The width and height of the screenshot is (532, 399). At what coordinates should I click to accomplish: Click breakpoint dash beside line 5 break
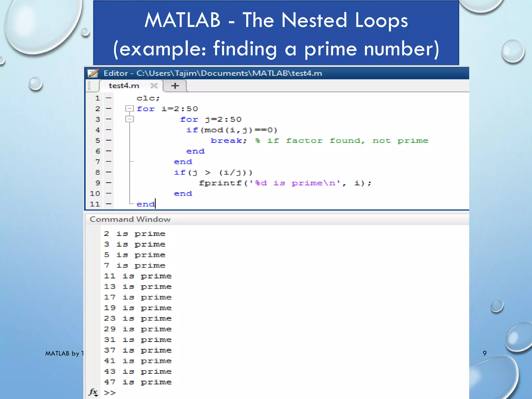(x=109, y=140)
